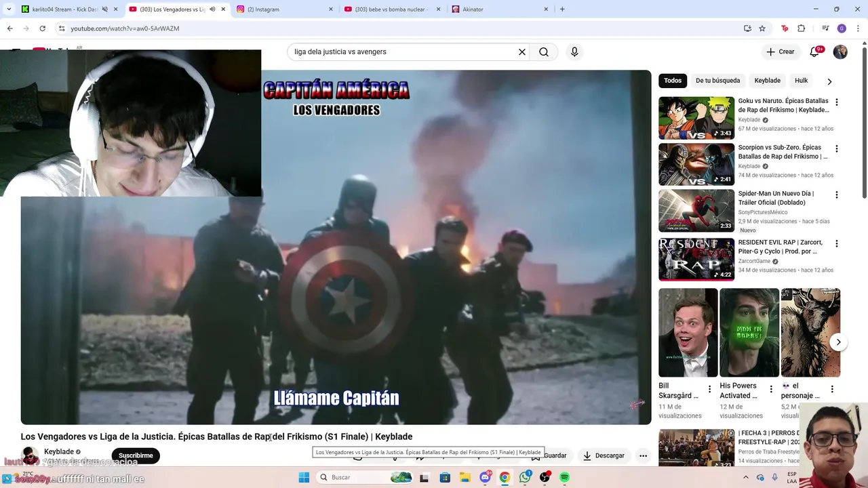This screenshot has height=488, width=868.
Task: Reload the YouTube page
Action: pos(42,28)
